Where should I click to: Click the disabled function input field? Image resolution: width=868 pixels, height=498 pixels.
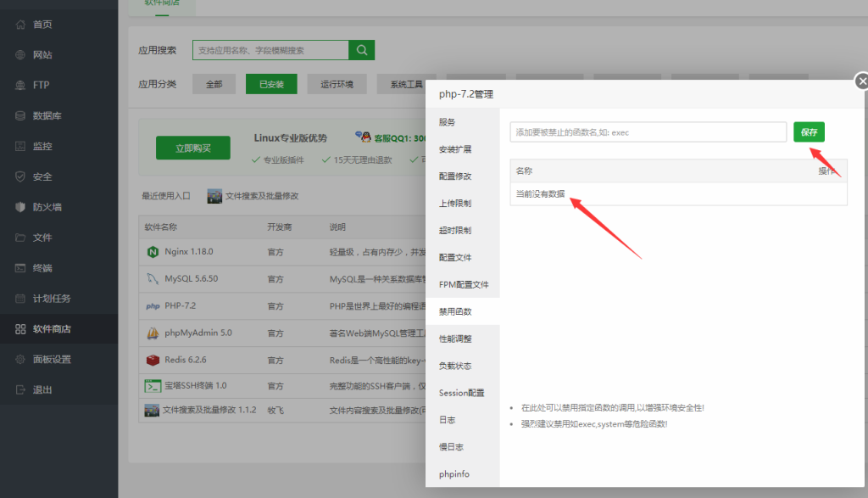[648, 132]
